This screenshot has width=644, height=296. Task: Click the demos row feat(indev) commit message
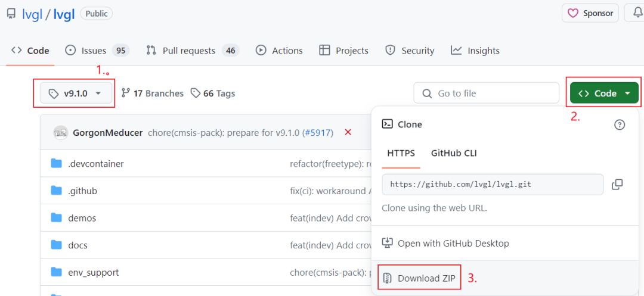pyautogui.click(x=330, y=218)
